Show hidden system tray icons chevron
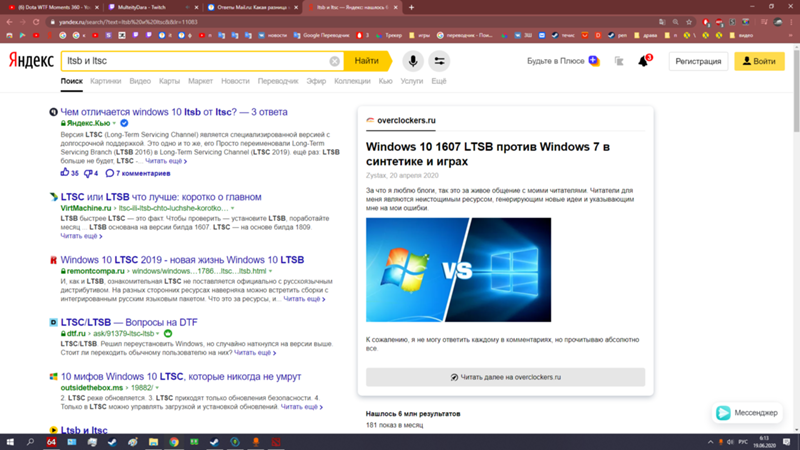The image size is (800, 450). pyautogui.click(x=710, y=442)
